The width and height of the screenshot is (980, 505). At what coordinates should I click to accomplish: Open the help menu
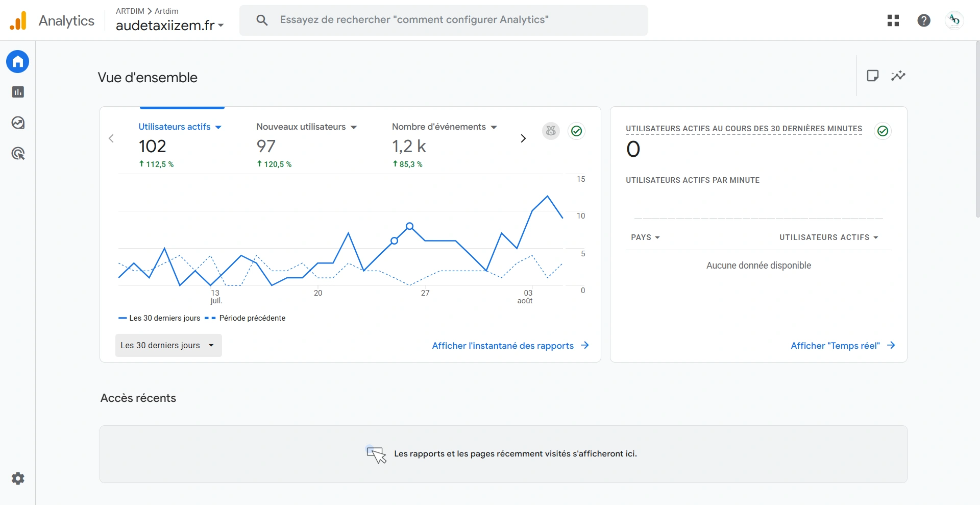pyautogui.click(x=924, y=20)
